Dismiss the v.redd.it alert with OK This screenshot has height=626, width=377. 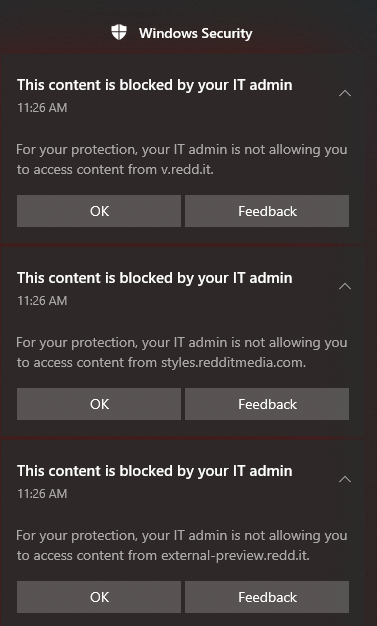99,211
